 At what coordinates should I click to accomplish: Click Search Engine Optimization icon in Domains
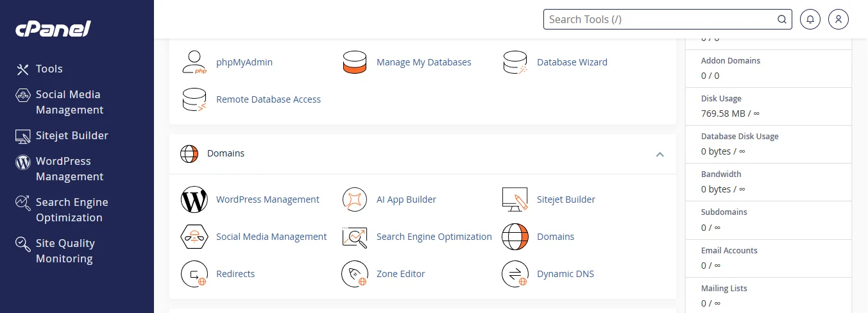pos(354,237)
